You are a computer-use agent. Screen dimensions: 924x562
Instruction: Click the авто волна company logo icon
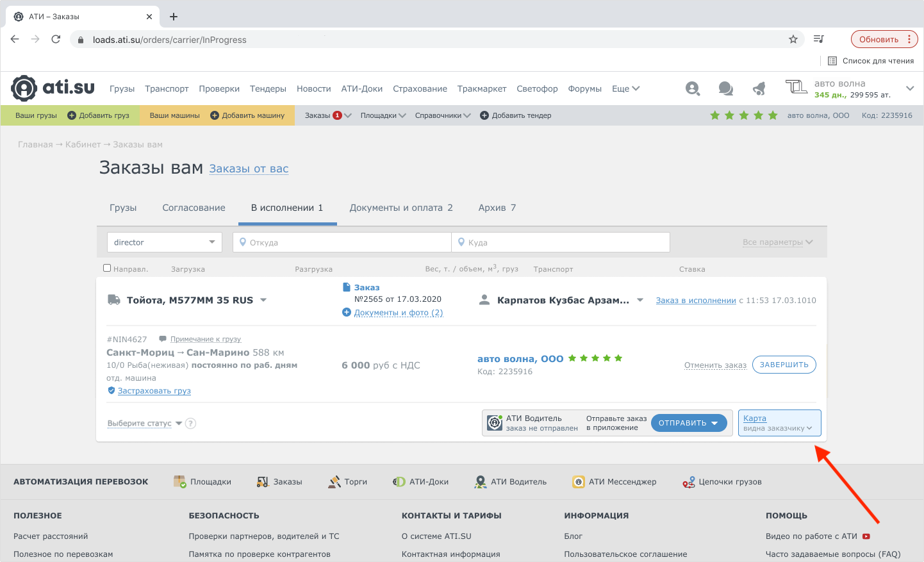[x=796, y=87]
